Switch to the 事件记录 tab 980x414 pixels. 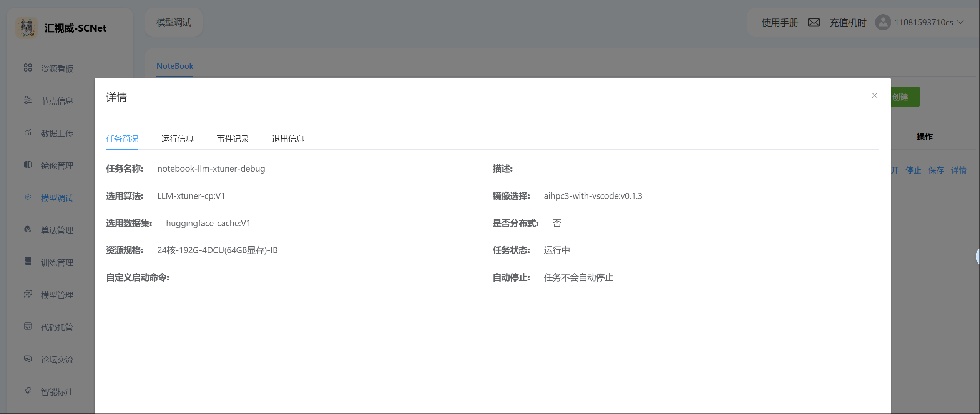[233, 139]
